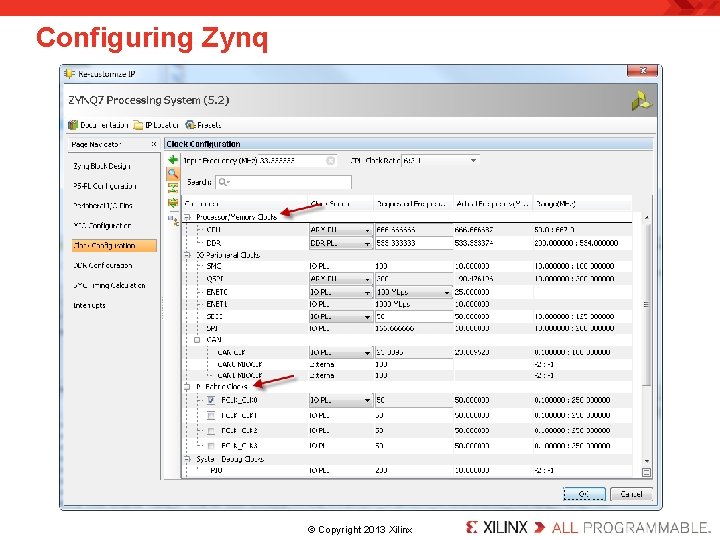This screenshot has height=540, width=720.
Task: Collapse the System Debug Clocks group
Action: point(187,459)
